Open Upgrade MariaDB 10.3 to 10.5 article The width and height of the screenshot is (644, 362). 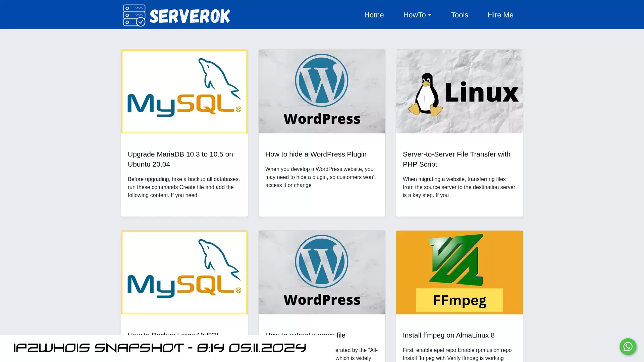tap(180, 159)
